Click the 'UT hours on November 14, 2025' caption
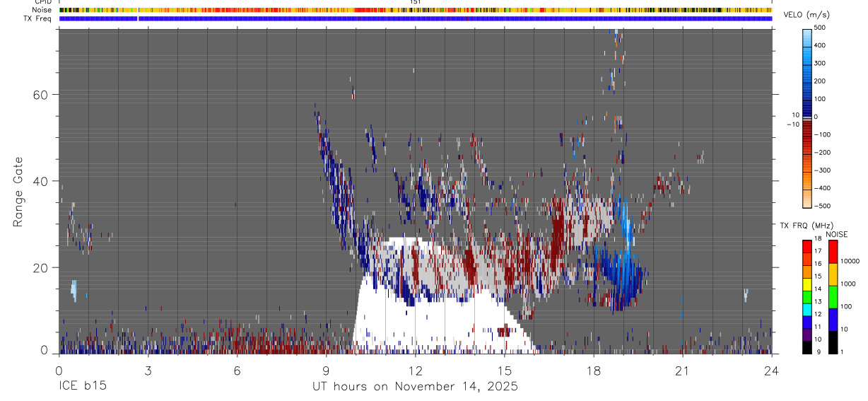This screenshot has width=868, height=401. coord(416,387)
